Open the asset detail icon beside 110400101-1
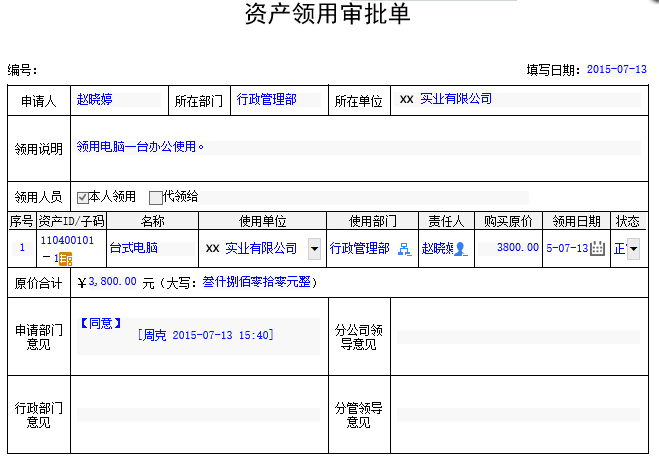This screenshot has width=659, height=457. pyautogui.click(x=66, y=259)
